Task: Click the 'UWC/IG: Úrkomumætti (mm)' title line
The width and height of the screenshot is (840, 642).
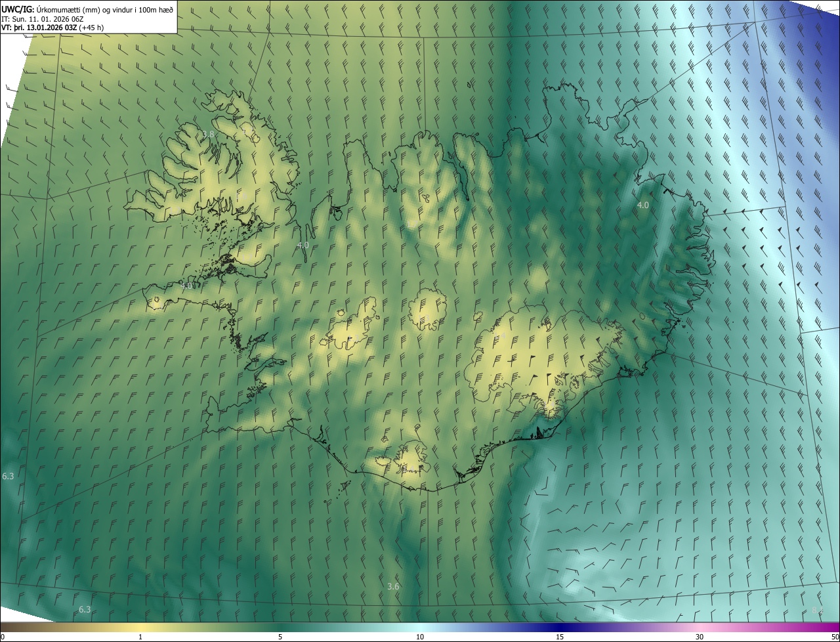Action: tap(87, 9)
